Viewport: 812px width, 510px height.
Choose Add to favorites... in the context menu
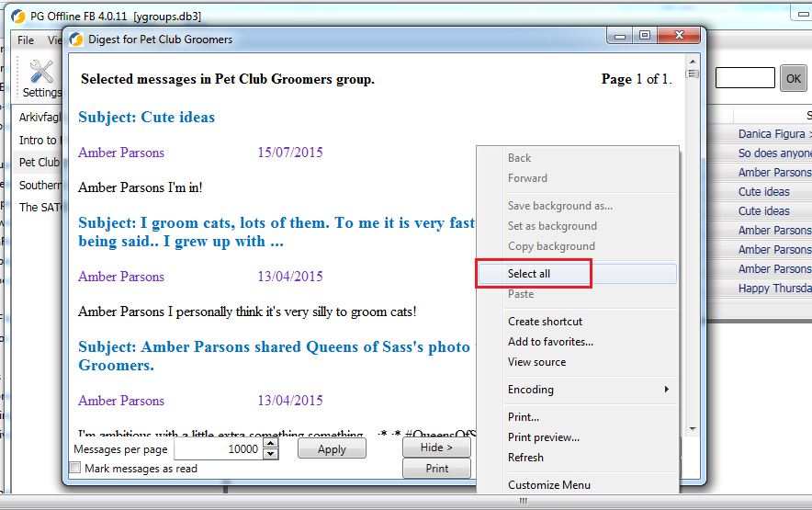click(x=550, y=342)
